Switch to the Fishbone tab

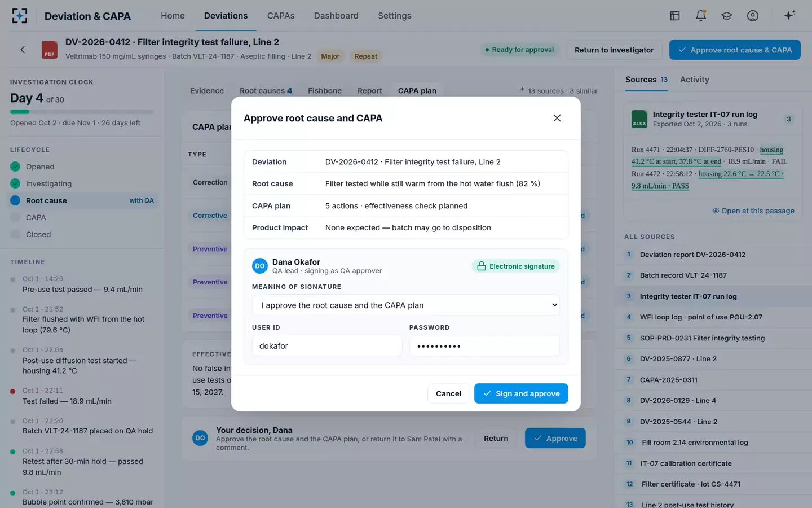[x=325, y=91]
